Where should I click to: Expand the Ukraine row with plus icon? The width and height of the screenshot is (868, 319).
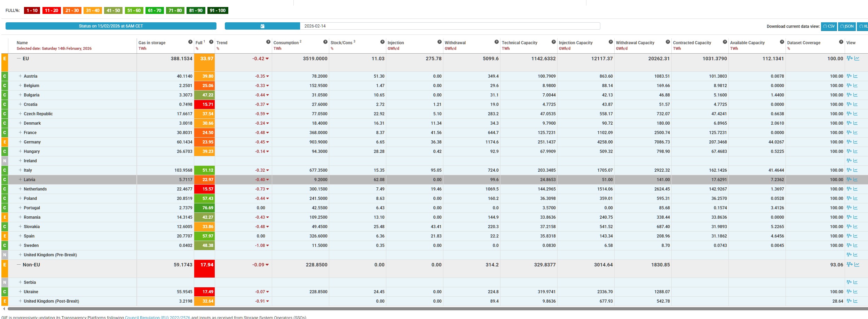pyautogui.click(x=20, y=291)
